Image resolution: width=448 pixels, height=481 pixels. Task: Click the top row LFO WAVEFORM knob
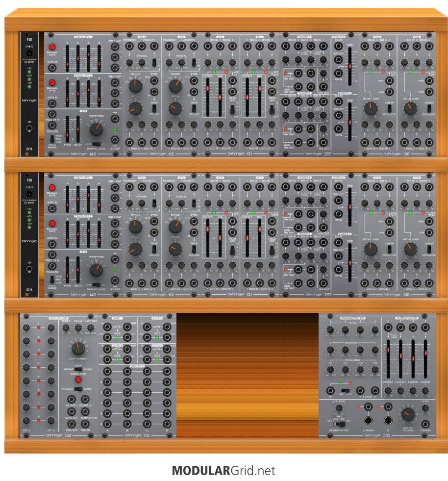[96, 129]
